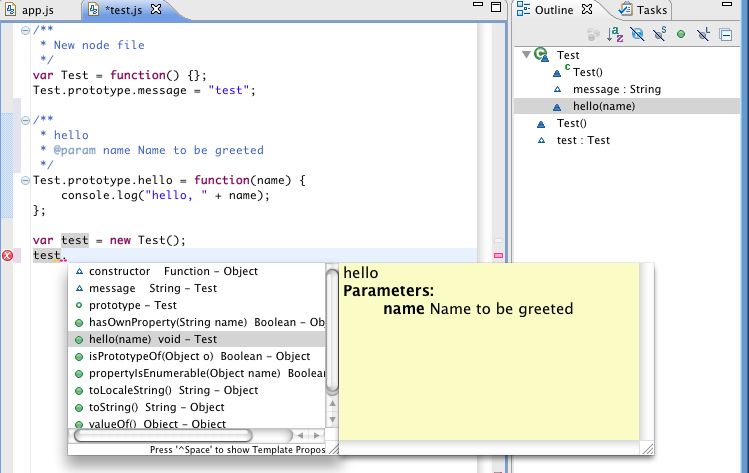Viewport: 749px width, 473px height.
Task: Fold the hello JSDoc comment block
Action: tap(25, 120)
